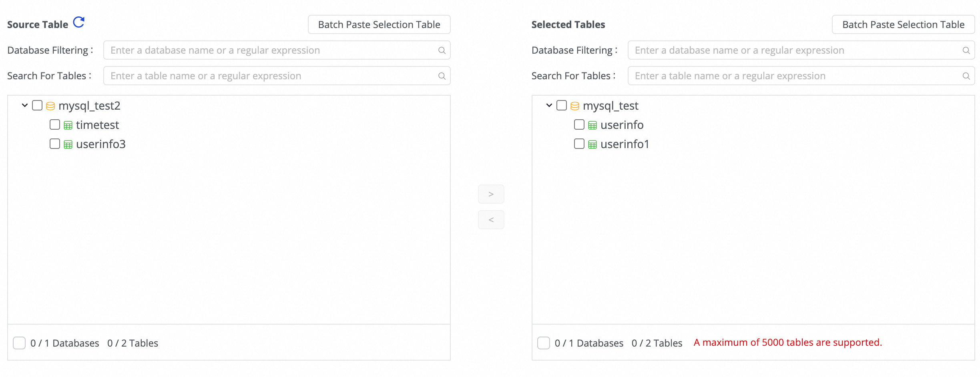Click Batch Paste Selection Table for source

coord(379,25)
